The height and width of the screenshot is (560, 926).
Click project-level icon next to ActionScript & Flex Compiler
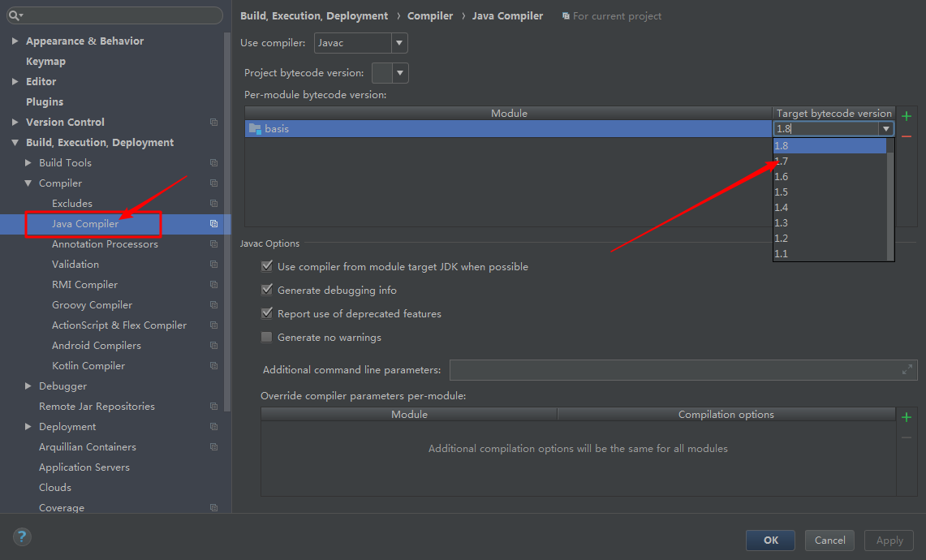(213, 325)
